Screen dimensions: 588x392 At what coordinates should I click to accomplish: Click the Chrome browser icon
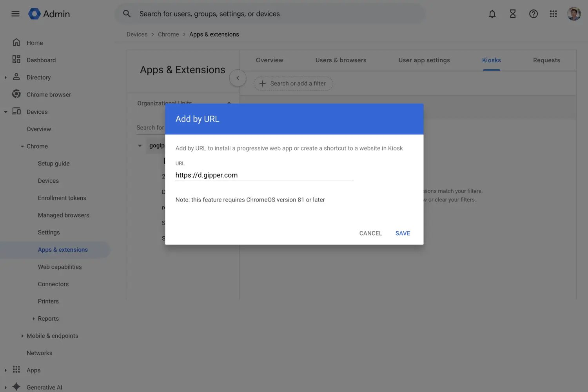pos(16,94)
